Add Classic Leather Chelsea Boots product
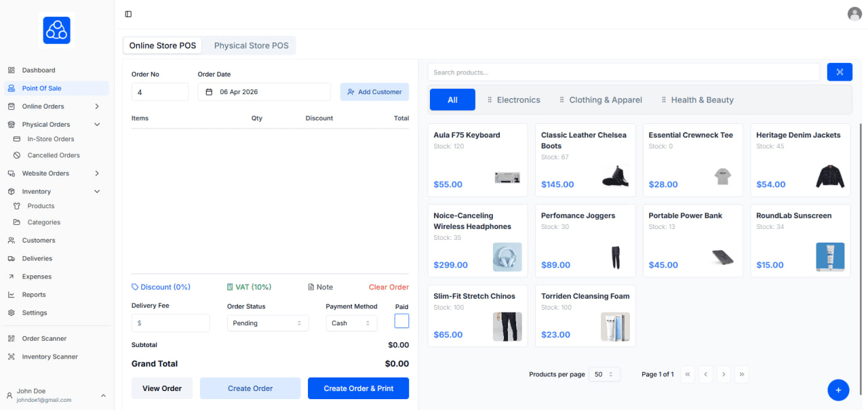Screen dimensions: 868x410 (585, 161)
